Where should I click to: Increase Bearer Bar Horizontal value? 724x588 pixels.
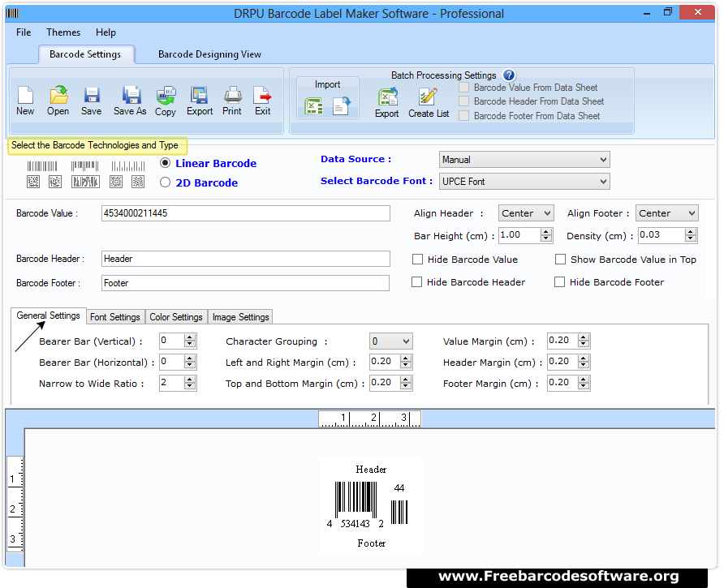tap(190, 358)
